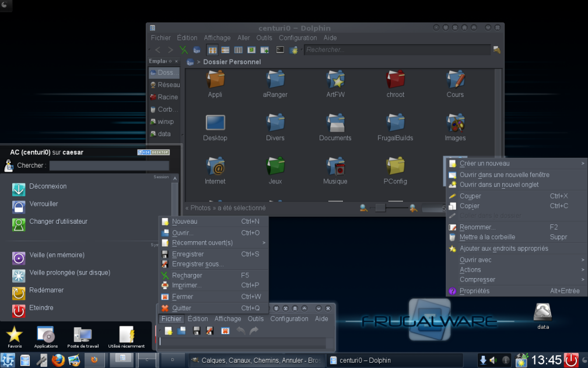Open the Appli folder
The width and height of the screenshot is (588, 368).
215,85
